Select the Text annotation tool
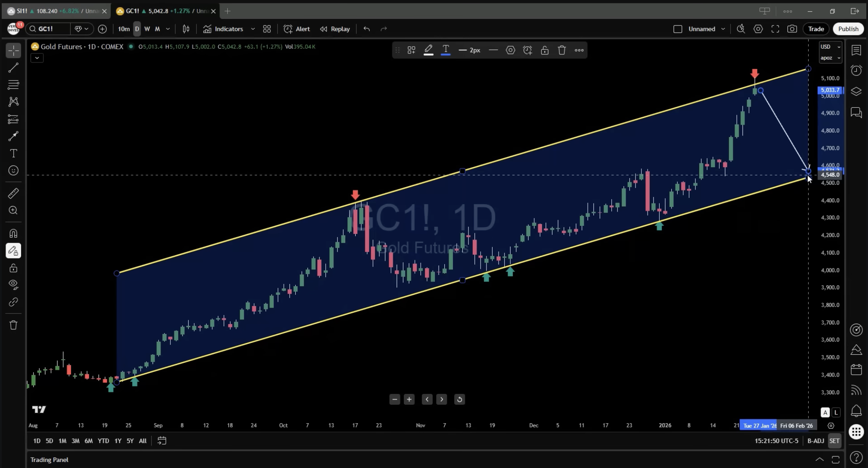 pos(13,153)
